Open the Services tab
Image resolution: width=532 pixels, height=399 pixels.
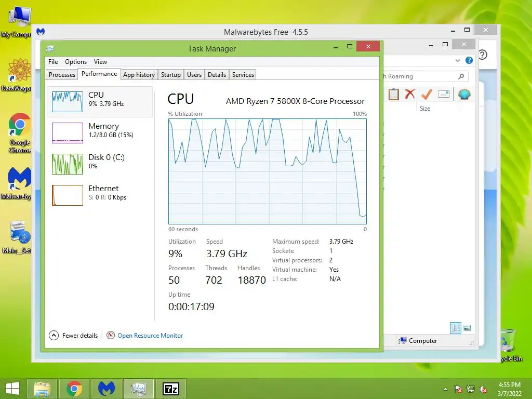(243, 75)
